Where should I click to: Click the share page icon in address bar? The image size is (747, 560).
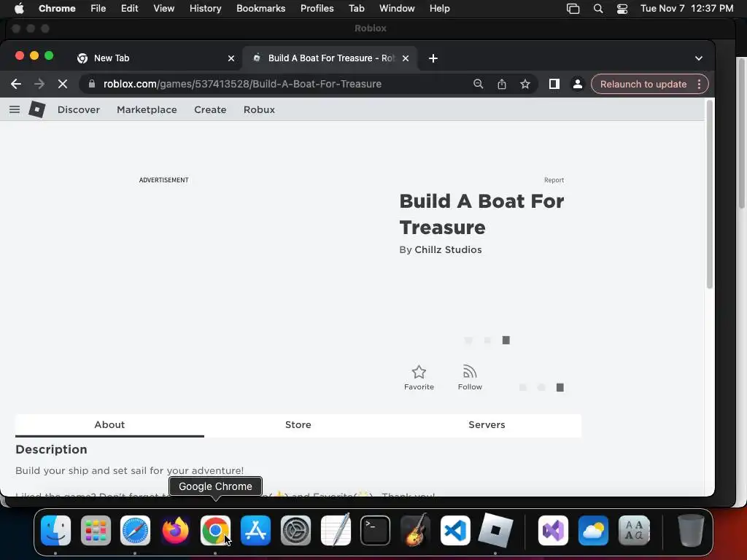coord(502,85)
